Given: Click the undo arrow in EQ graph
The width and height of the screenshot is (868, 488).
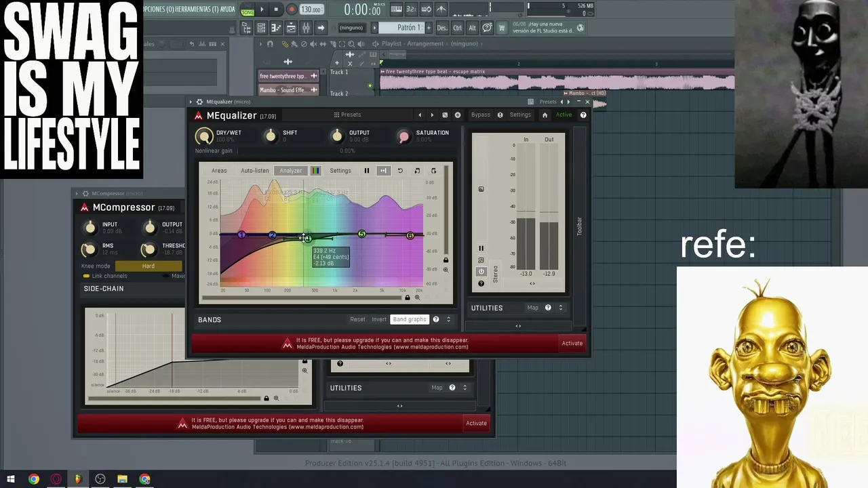Looking at the screenshot, I should (x=400, y=171).
